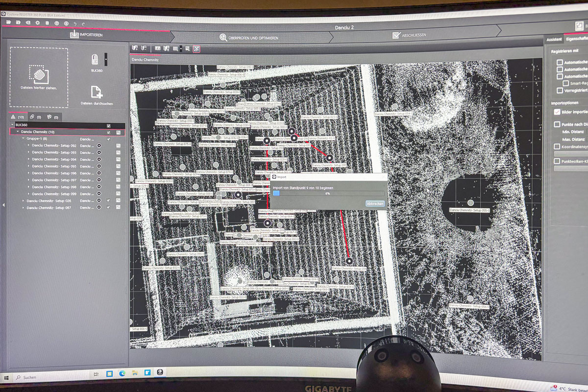Enable the Vorregistriert checkbox
The image size is (588, 392).
tap(560, 91)
